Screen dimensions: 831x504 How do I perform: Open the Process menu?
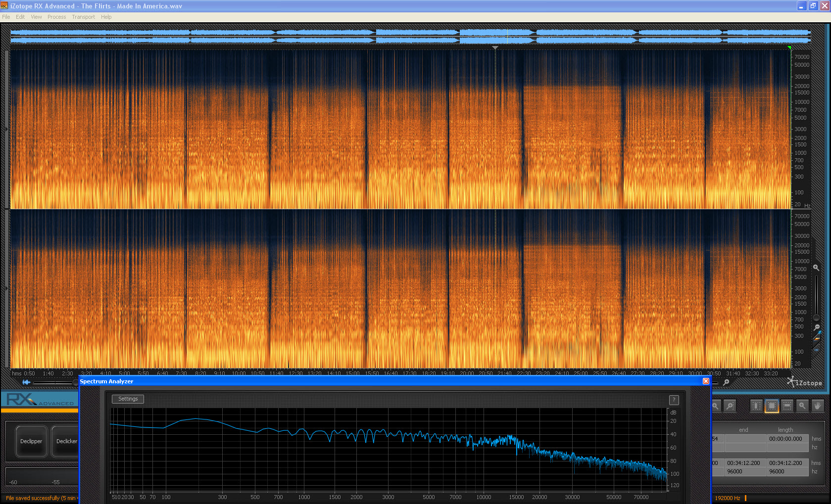coord(56,17)
